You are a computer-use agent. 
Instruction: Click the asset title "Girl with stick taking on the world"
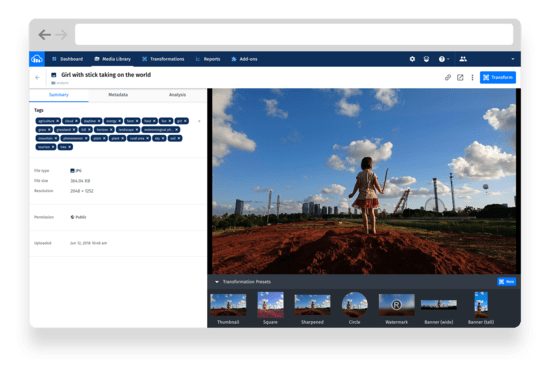click(x=106, y=75)
